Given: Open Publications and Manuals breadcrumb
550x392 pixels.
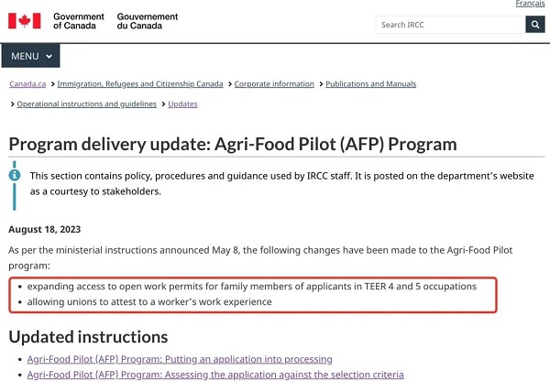Looking at the screenshot, I should (x=370, y=84).
